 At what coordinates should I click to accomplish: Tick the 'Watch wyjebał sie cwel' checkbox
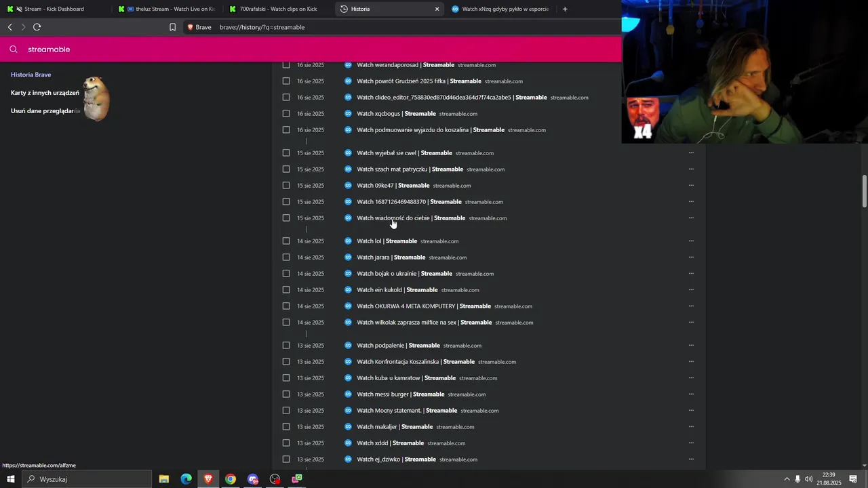[x=286, y=153]
